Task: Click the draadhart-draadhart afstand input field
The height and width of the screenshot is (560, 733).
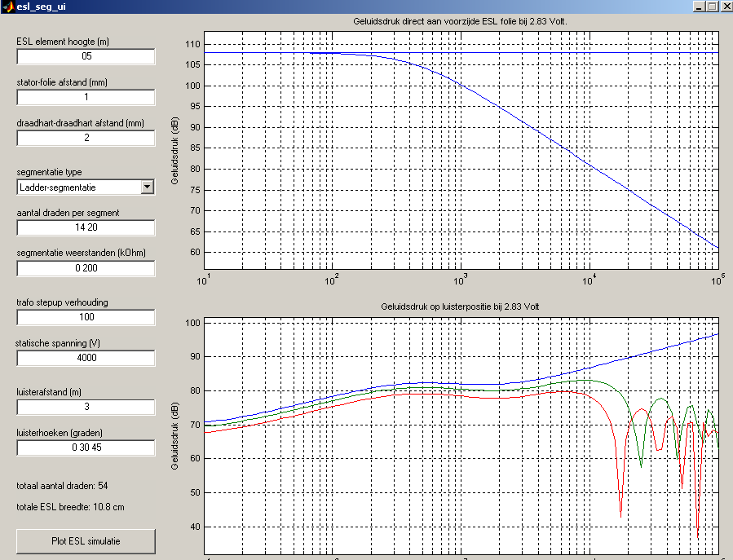Action: pos(86,138)
